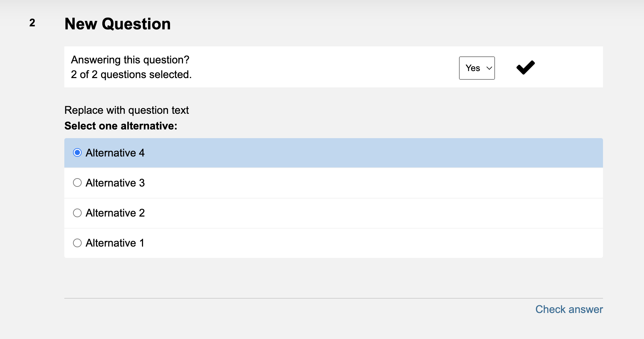Viewport: 644px width, 339px height.
Task: Click the Alternative 2 label text
Action: click(x=115, y=213)
